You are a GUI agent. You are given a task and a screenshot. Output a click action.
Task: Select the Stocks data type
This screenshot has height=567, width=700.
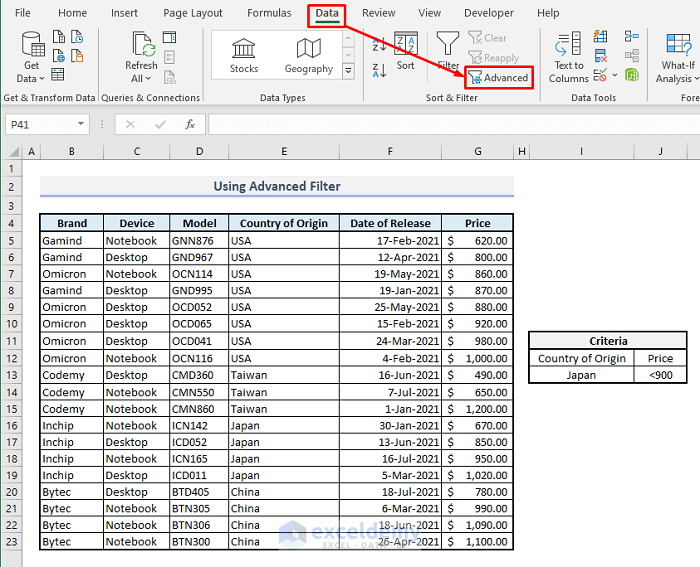[x=244, y=55]
